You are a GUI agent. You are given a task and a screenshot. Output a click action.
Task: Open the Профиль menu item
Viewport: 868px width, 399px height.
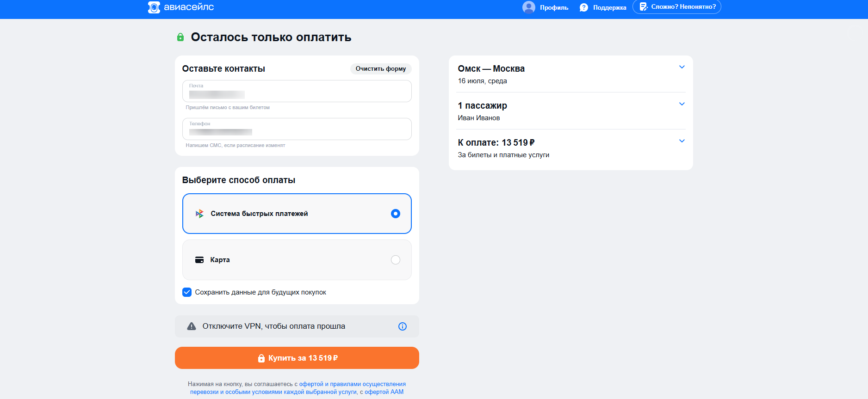point(554,7)
